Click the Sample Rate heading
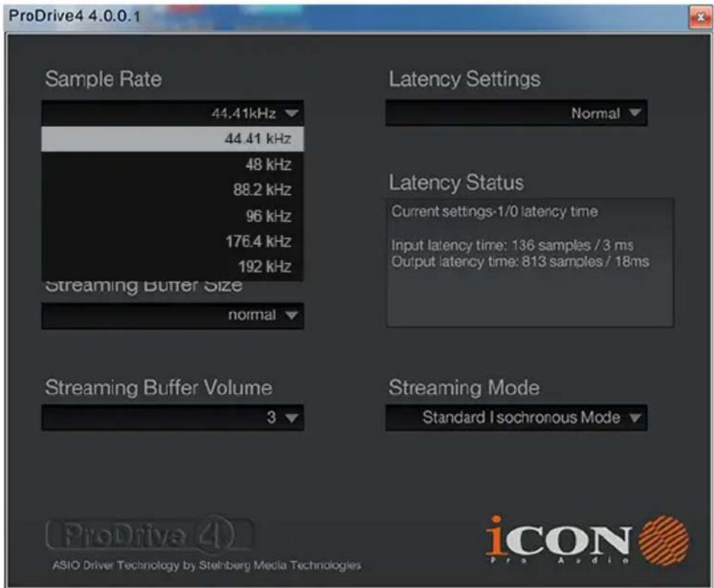The width and height of the screenshot is (714, 588). pos(104,79)
